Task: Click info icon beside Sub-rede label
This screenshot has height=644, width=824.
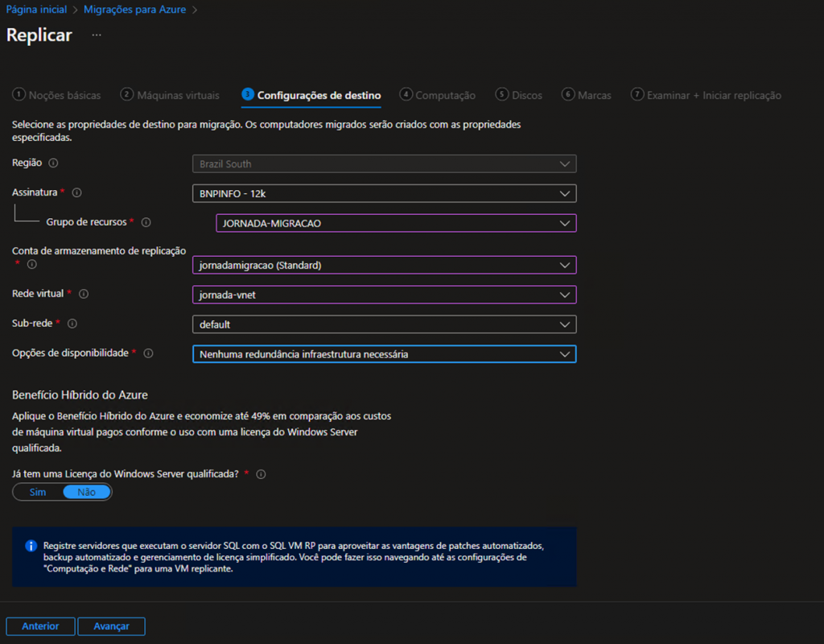Action: [x=72, y=324]
